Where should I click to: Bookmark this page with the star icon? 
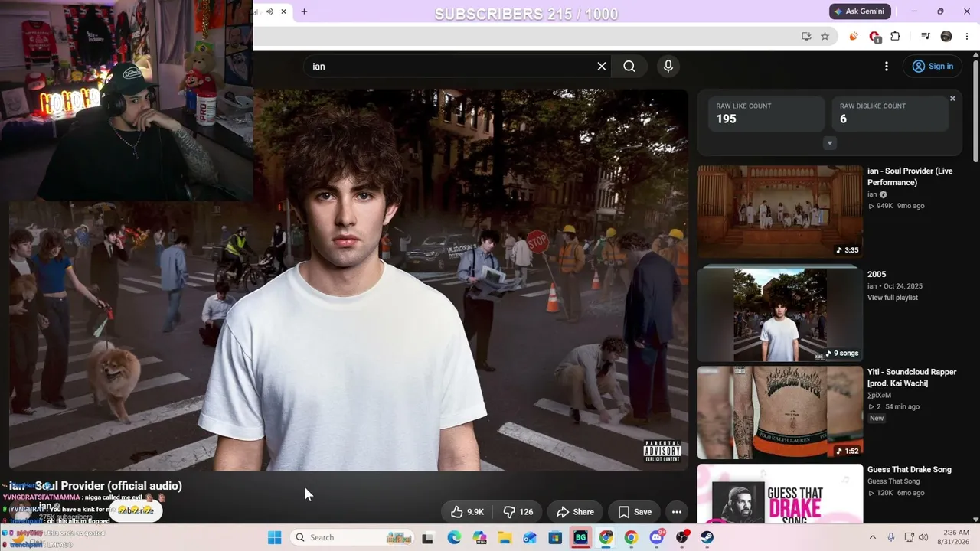point(825,36)
